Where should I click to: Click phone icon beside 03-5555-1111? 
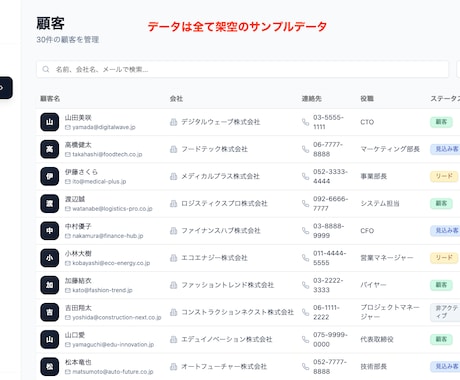305,122
